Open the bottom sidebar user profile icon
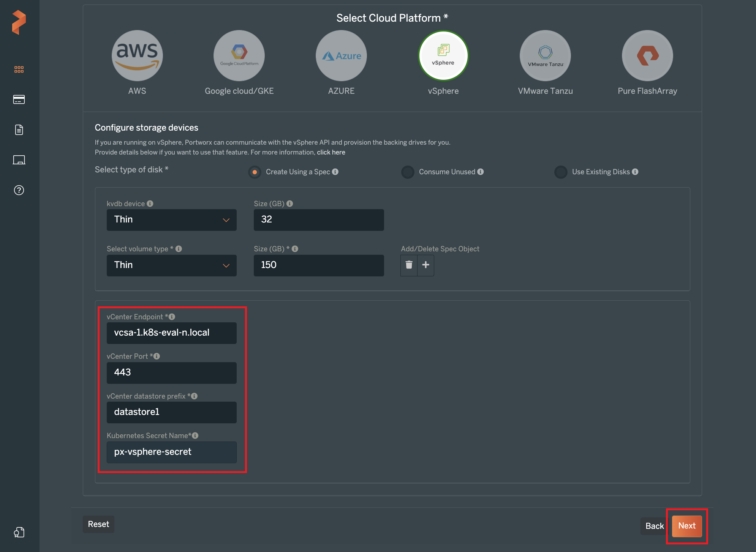The width and height of the screenshot is (756, 552). [x=19, y=532]
